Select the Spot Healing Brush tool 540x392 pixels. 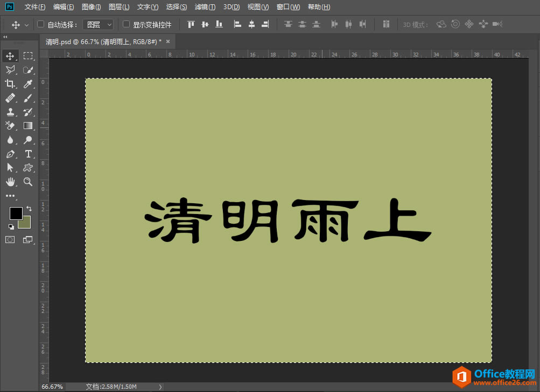[10, 98]
